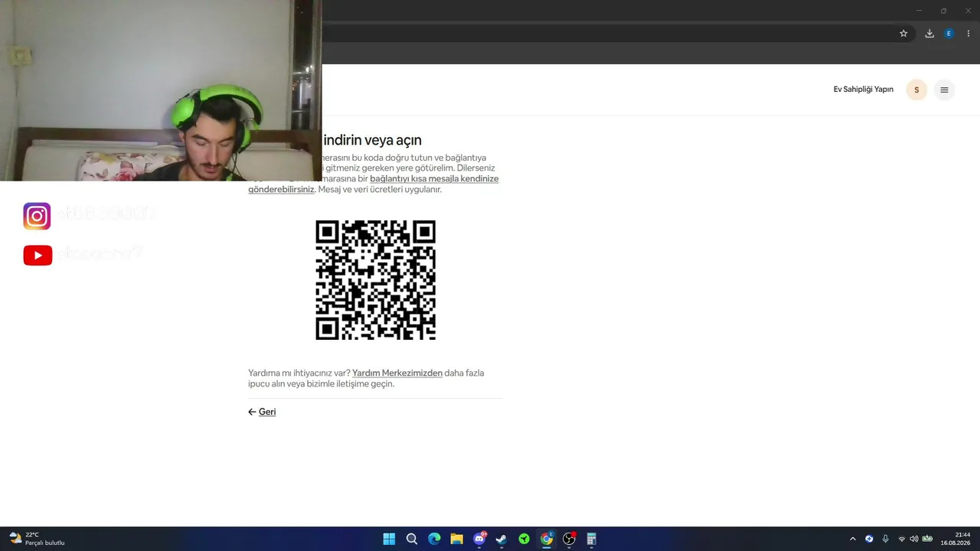980x551 pixels.
Task: Open Calculator from the taskbar
Action: tap(591, 539)
